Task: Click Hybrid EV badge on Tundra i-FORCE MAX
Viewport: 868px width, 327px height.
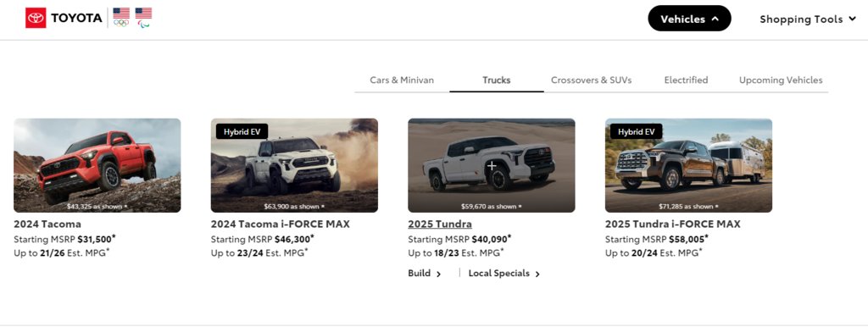Action: click(x=636, y=131)
